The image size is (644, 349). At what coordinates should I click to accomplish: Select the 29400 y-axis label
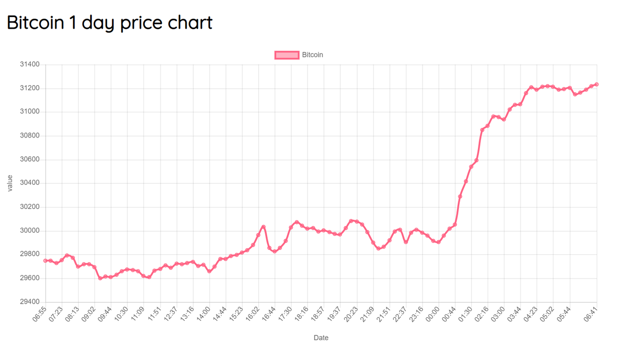click(29, 302)
